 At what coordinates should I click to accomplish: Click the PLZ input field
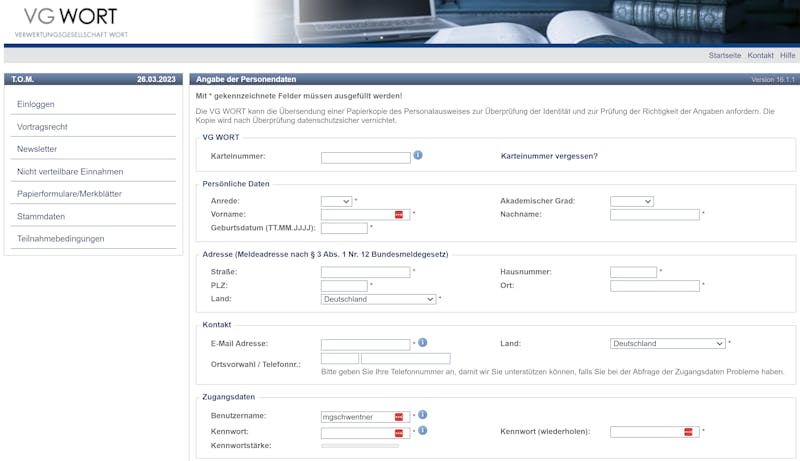click(x=344, y=286)
